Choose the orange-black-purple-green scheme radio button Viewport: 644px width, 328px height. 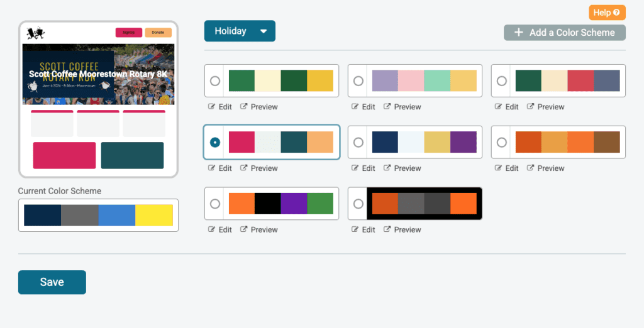point(215,204)
